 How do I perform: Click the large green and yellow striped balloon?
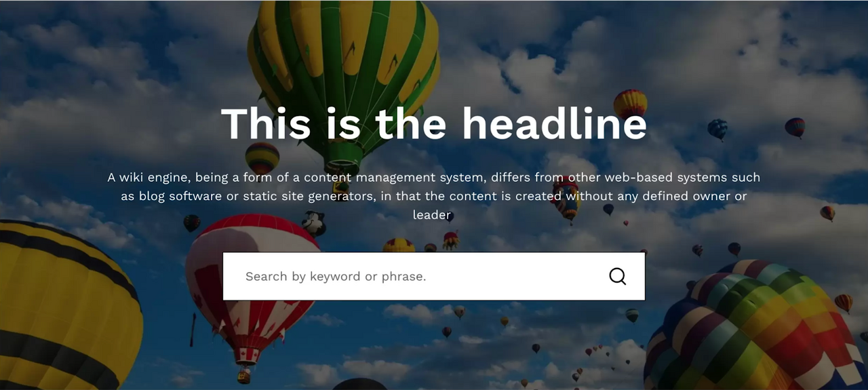343,81
